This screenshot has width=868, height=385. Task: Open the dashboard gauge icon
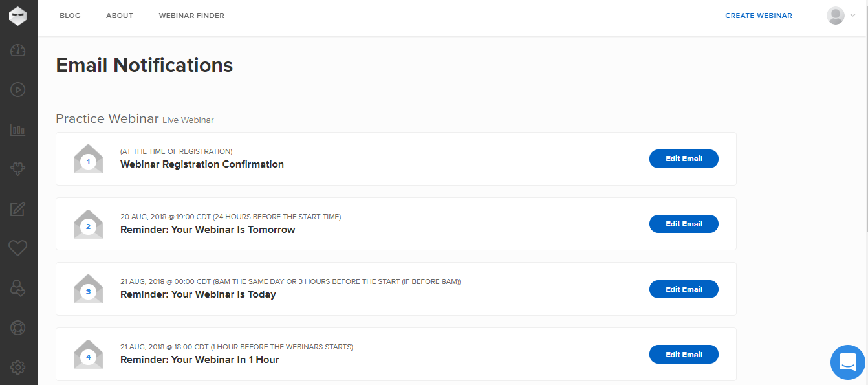pyautogui.click(x=18, y=50)
